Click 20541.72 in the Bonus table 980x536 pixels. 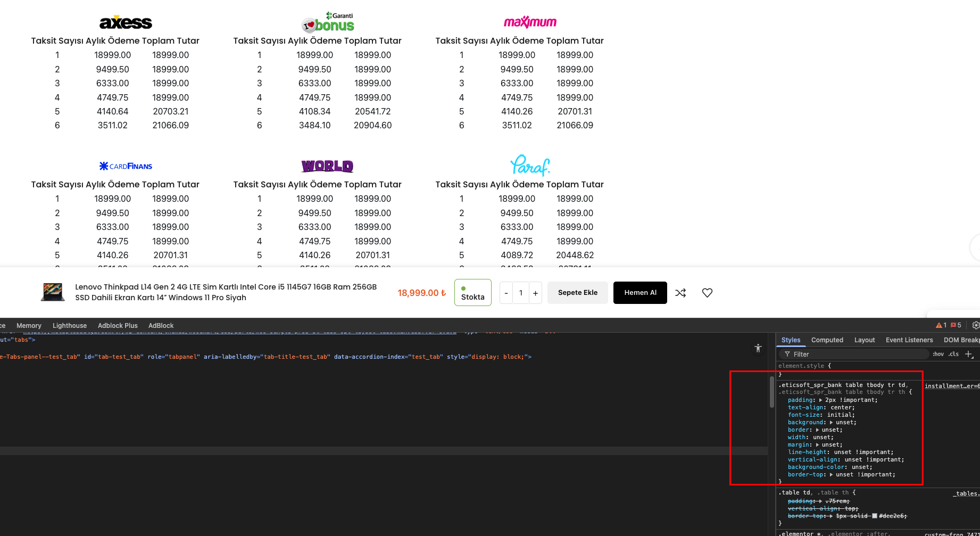pos(373,112)
